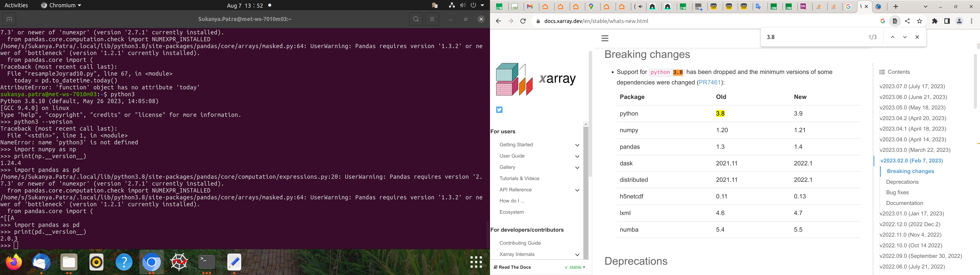Viewport: 980px width, 275px height.
Task: Click the xarray Twitter icon
Action: click(499, 110)
